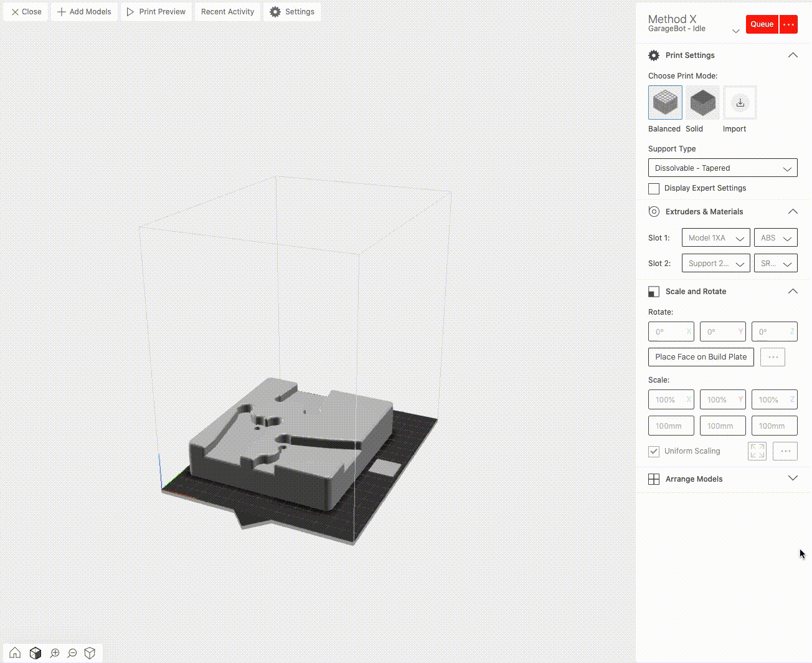Open Add Models
Image resolution: width=812 pixels, height=663 pixels.
(x=84, y=12)
